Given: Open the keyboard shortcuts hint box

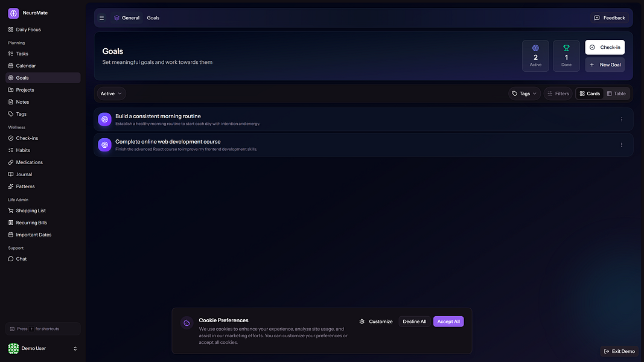Looking at the screenshot, I should (x=43, y=329).
